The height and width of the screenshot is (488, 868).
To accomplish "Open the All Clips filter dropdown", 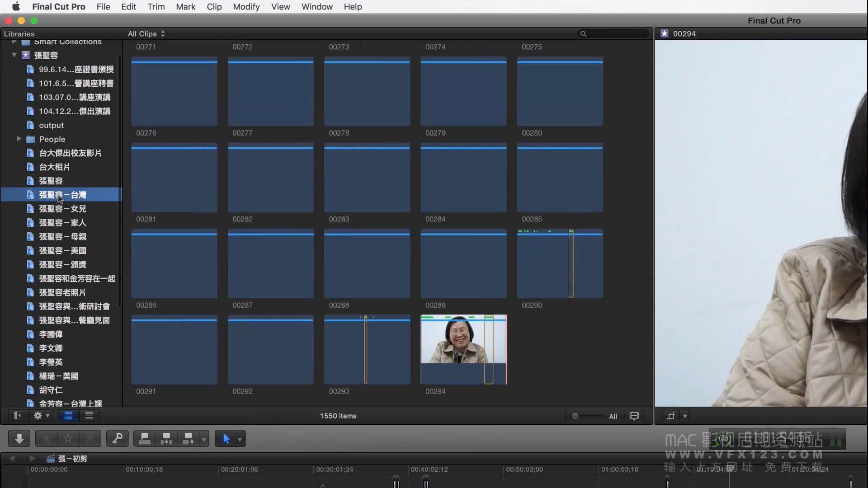I will (146, 34).
